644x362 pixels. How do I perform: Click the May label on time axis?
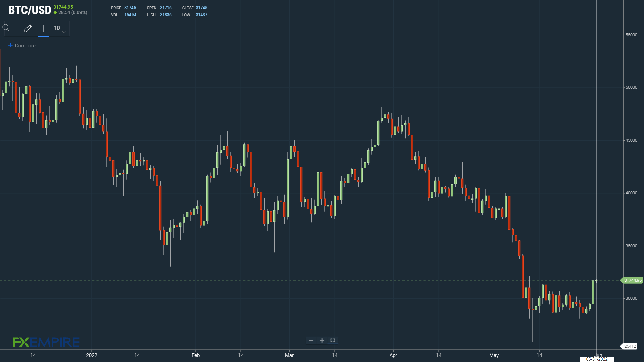tap(494, 355)
